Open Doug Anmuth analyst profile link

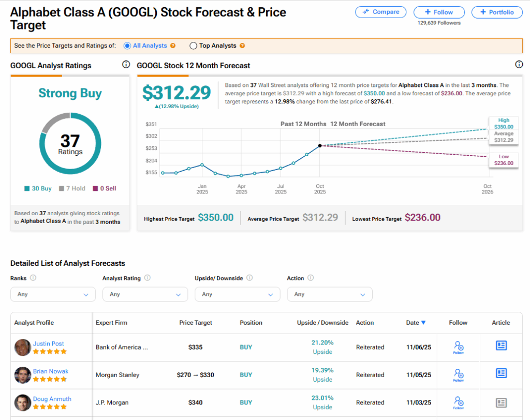[52, 399]
